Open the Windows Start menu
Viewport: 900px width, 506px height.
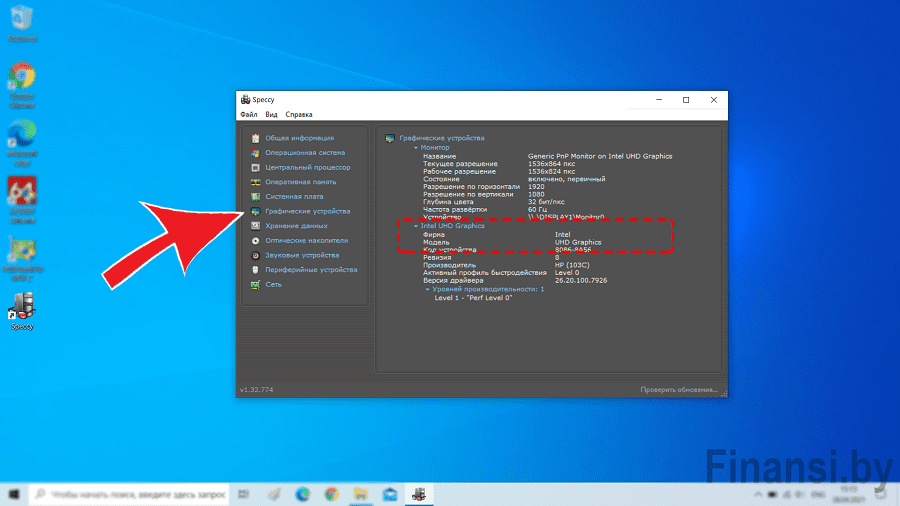[14, 494]
